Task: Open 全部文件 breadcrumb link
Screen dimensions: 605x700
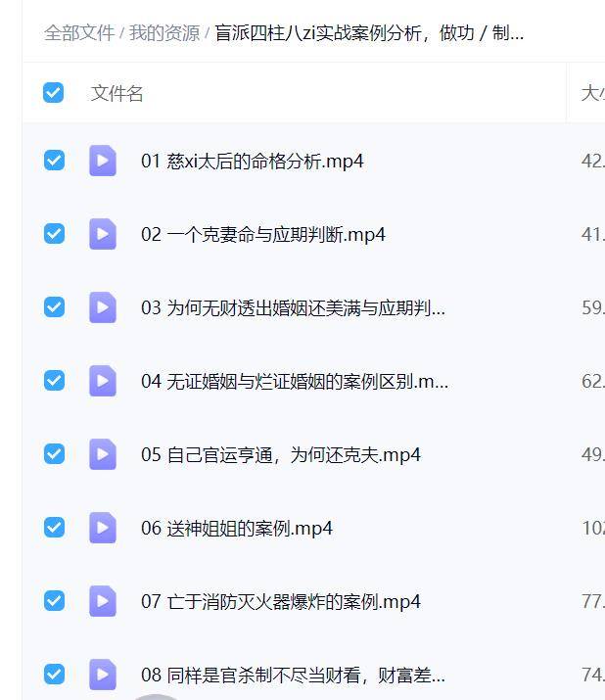Action: [79, 33]
